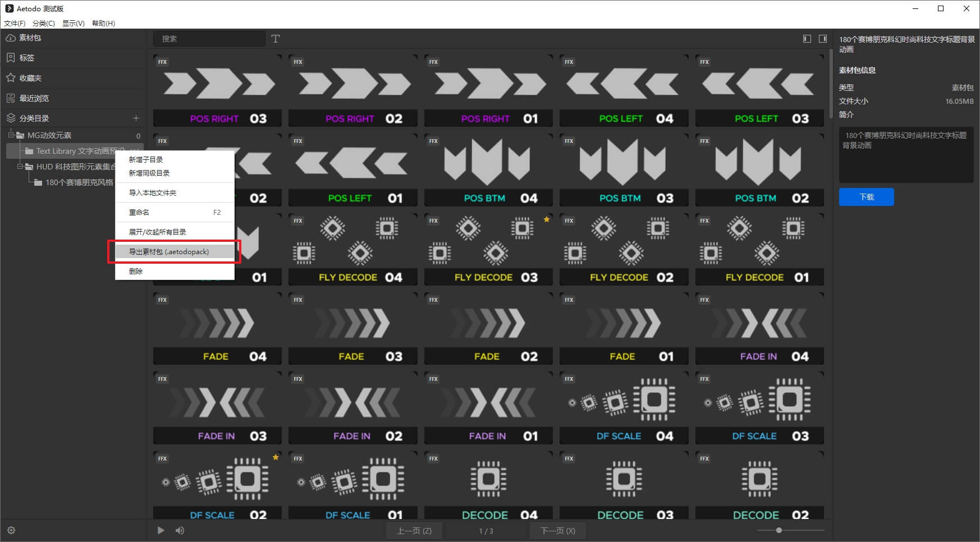The width and height of the screenshot is (980, 542).
Task: Select the POS RIGHT 01 thumbnail
Action: (488, 90)
